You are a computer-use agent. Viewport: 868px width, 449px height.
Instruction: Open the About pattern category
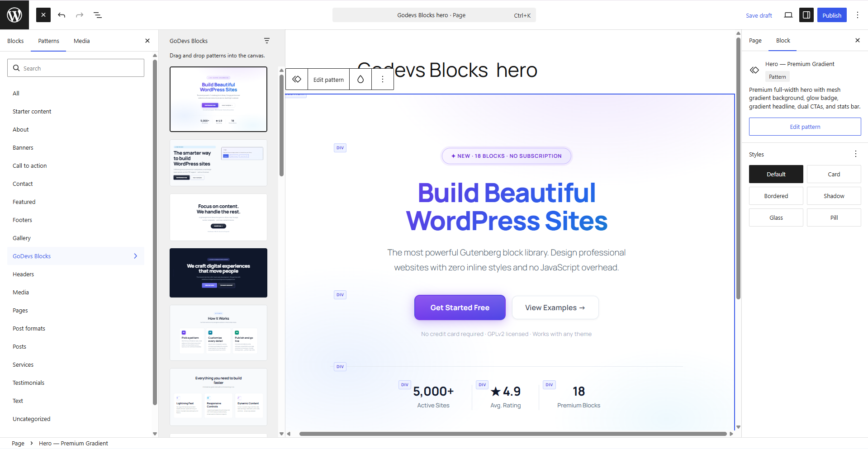[x=76, y=129]
